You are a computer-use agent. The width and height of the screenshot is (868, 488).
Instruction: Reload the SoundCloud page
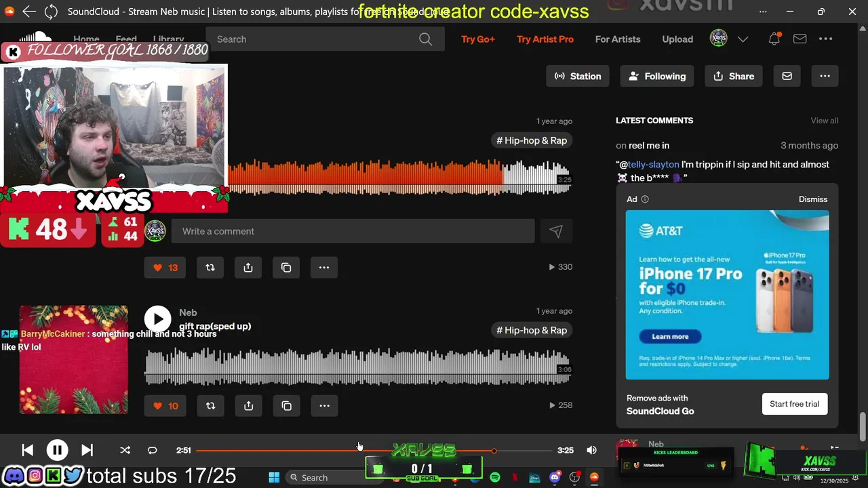(x=51, y=12)
